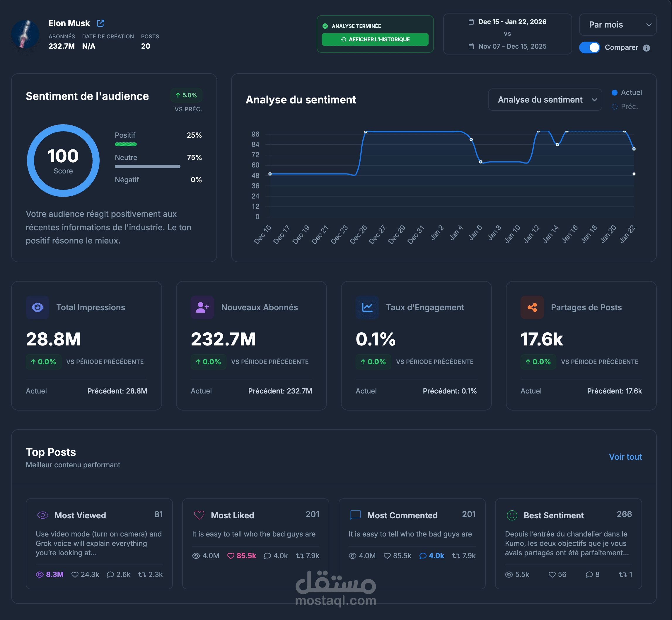
Task: Click the gray Neutre progress bar
Action: pyautogui.click(x=148, y=166)
